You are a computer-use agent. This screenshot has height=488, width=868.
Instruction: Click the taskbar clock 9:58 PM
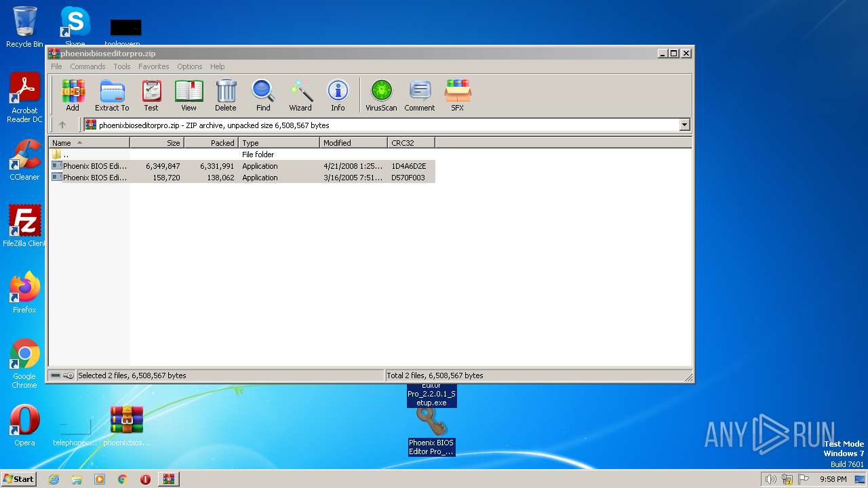click(833, 479)
